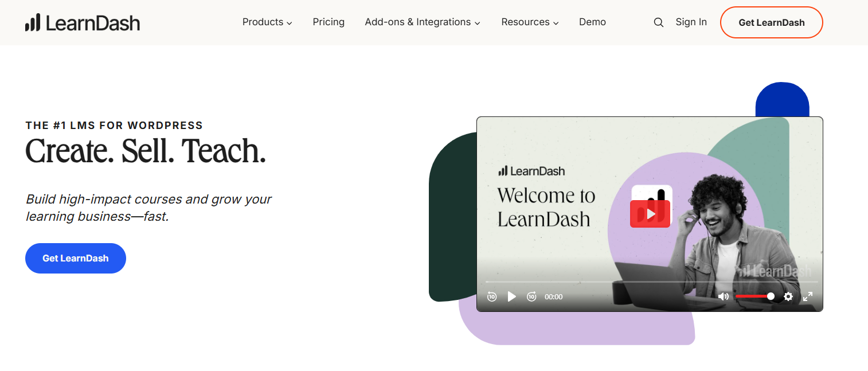Expand the Resources dropdown menu
Image resolution: width=868 pixels, height=371 pixels.
tap(530, 22)
